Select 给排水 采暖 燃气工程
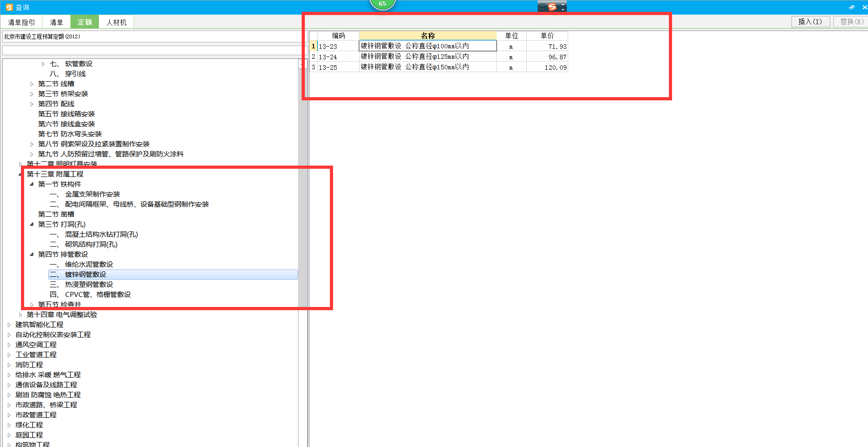The width and height of the screenshot is (868, 447). 48,375
